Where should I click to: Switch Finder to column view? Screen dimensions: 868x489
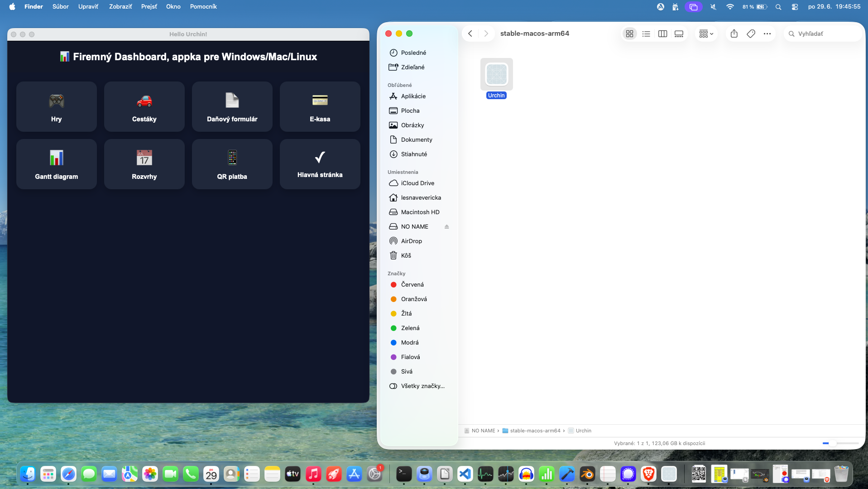tap(662, 34)
